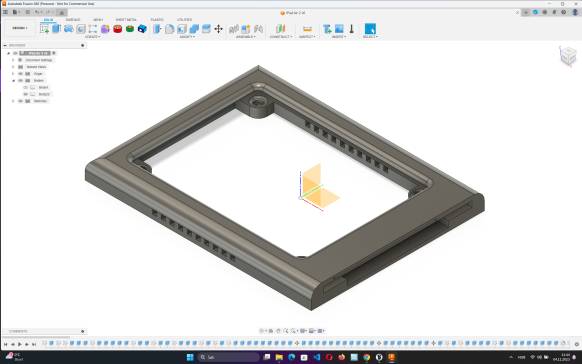Select the Extrude tool
Viewport: 582px width, 364px height.
(x=56, y=29)
